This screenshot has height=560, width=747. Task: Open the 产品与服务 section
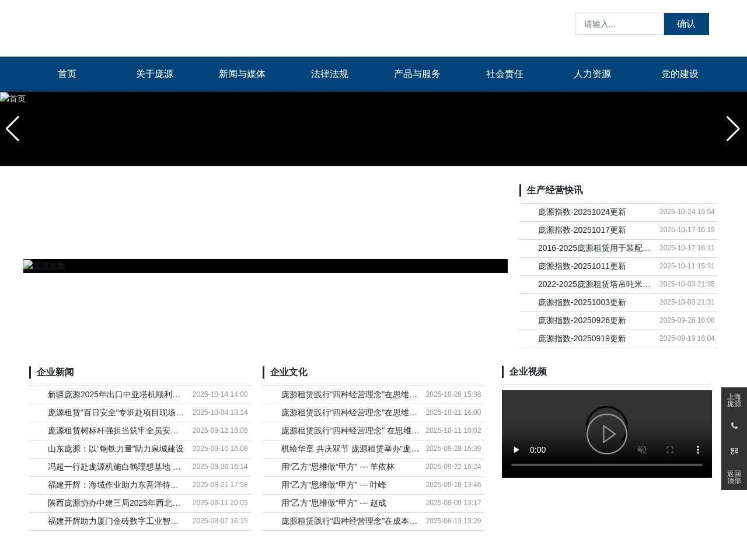click(417, 74)
